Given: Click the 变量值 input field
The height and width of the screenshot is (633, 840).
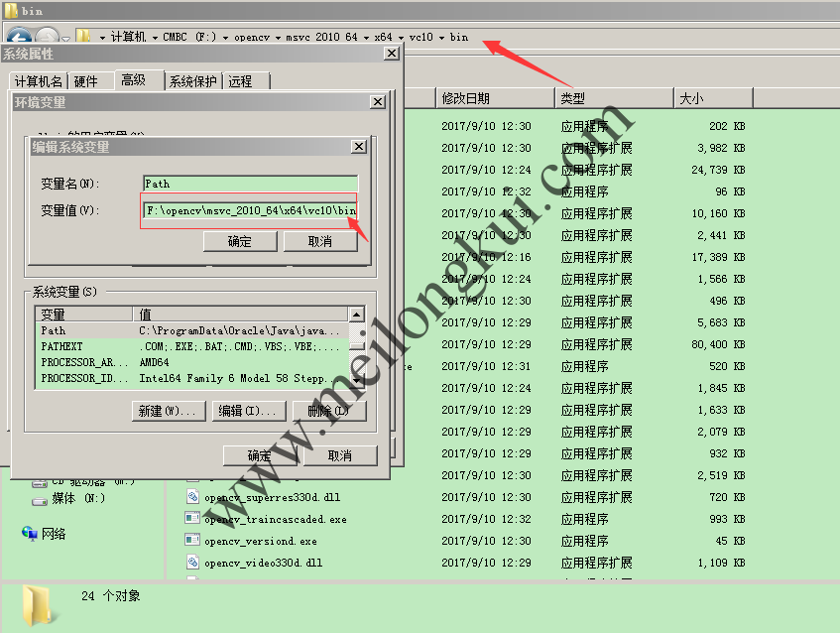Looking at the screenshot, I should point(250,210).
